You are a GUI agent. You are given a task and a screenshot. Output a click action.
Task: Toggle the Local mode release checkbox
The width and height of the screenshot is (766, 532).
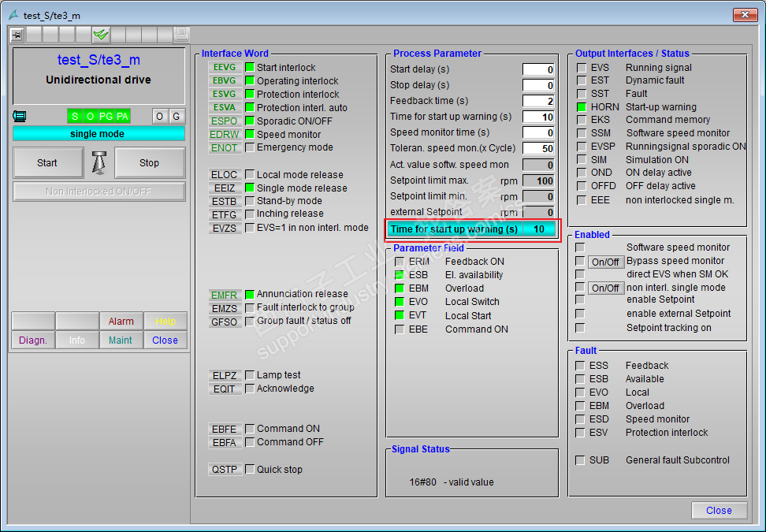(x=250, y=174)
